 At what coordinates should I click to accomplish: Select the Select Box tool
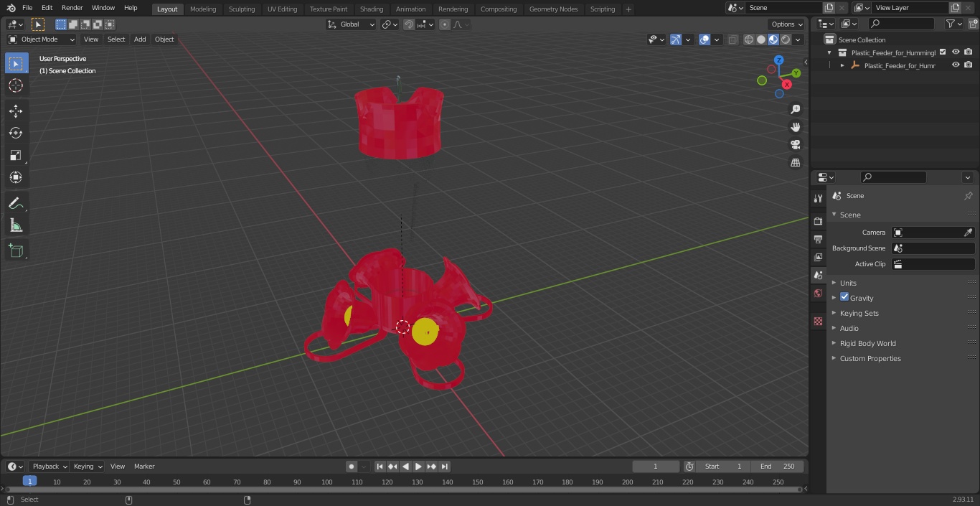(x=17, y=63)
